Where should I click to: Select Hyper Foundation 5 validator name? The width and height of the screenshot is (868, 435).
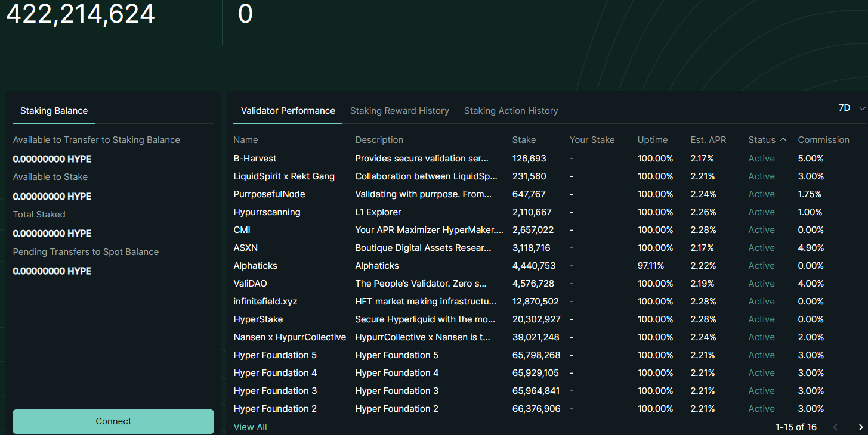pyautogui.click(x=276, y=355)
